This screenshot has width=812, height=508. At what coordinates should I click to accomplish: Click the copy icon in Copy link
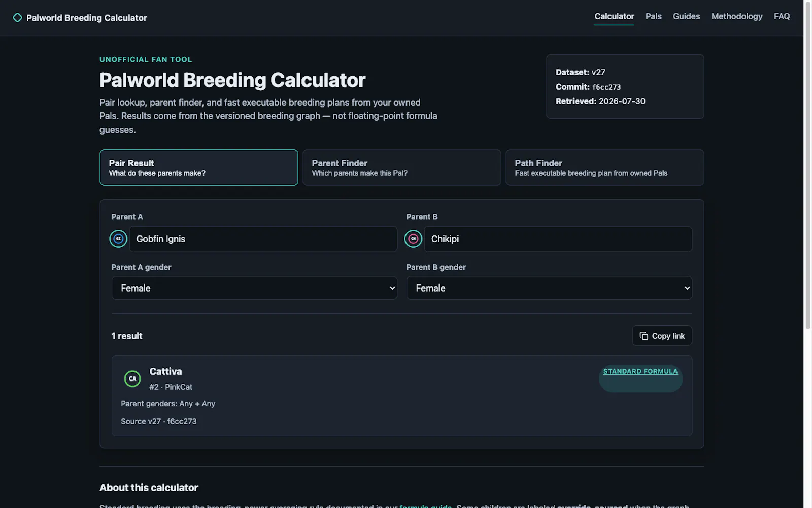point(644,336)
